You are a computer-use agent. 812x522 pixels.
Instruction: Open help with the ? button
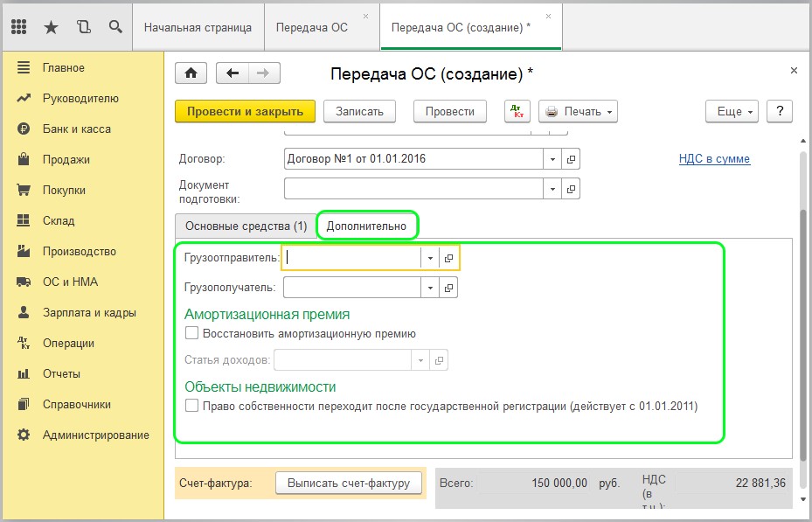tap(780, 111)
